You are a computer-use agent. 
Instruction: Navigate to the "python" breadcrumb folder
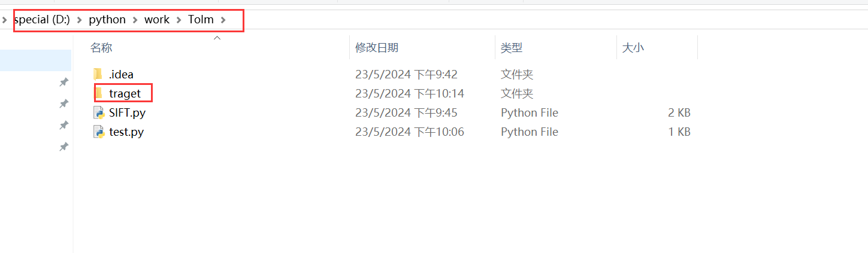[107, 20]
